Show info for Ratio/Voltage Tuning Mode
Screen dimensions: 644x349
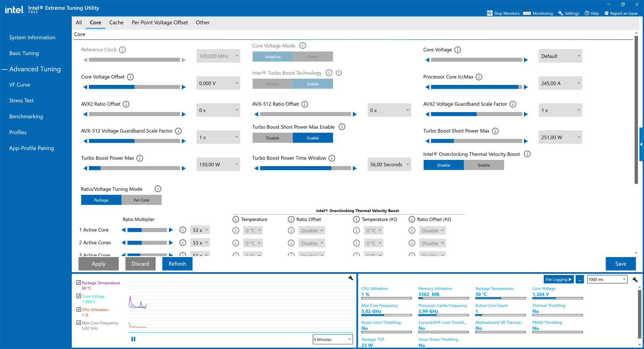click(x=158, y=189)
